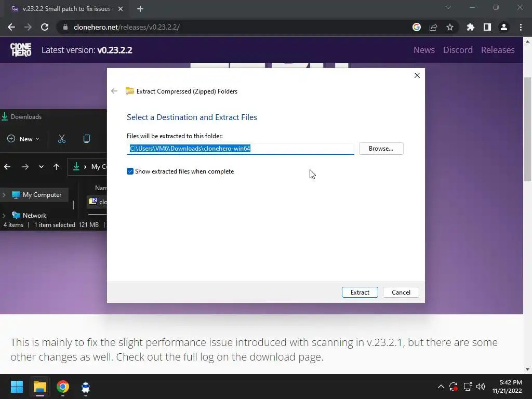Go forward in Chrome browser history
Viewport: 532px width, 399px height.
[28, 27]
